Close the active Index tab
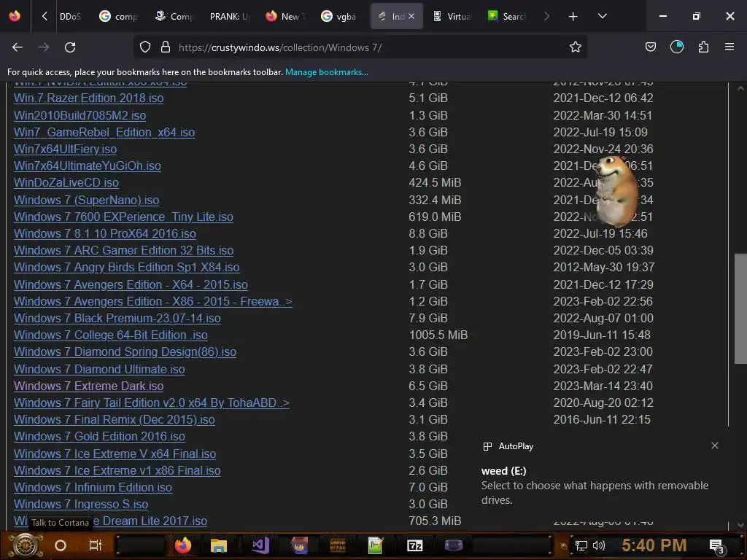Viewport: 747px width, 560px height. 411,17
